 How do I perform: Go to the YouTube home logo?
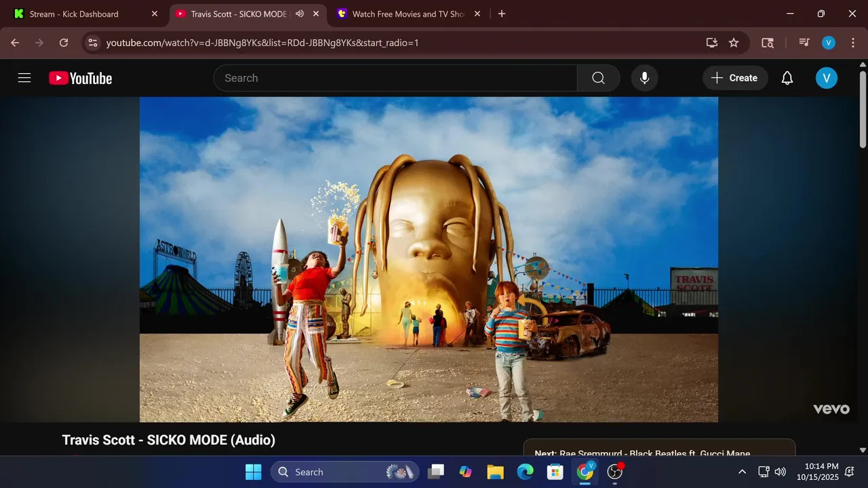80,78
